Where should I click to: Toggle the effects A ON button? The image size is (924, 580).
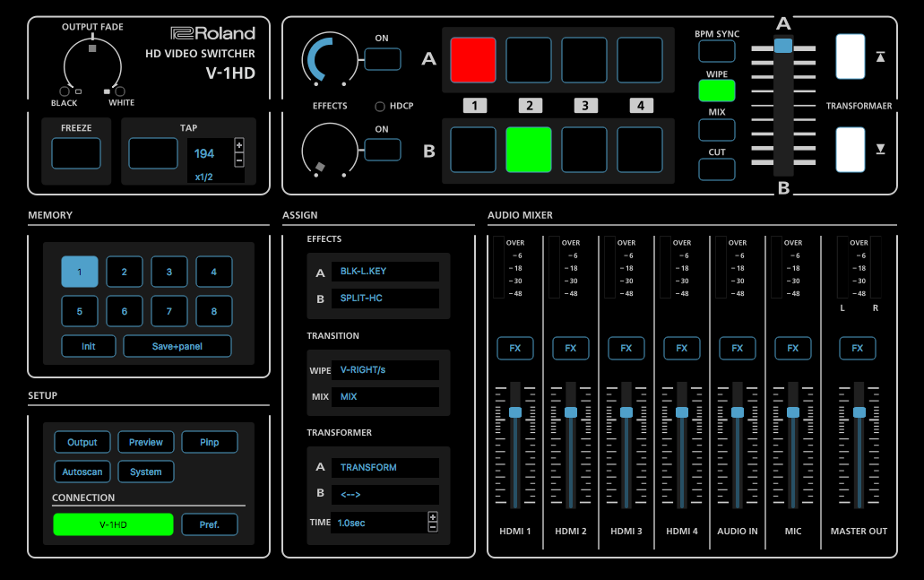[383, 59]
